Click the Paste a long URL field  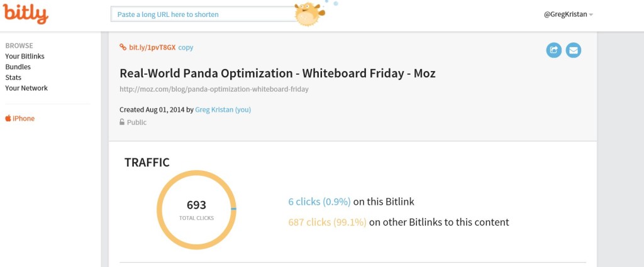(x=203, y=14)
